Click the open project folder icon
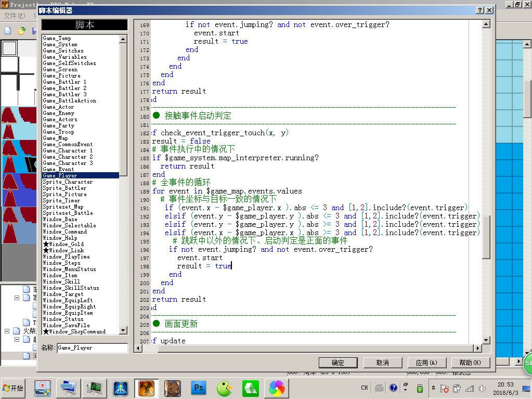 pos(22,31)
